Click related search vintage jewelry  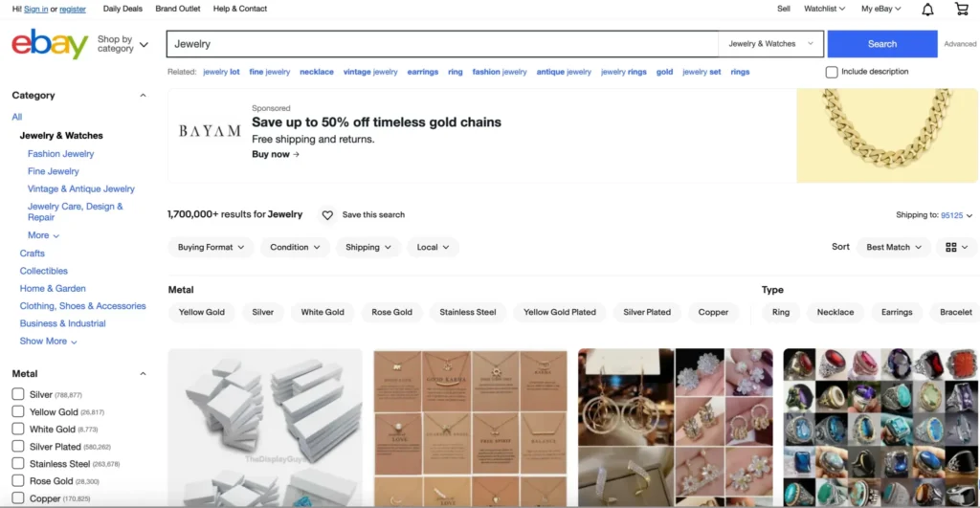click(x=370, y=72)
